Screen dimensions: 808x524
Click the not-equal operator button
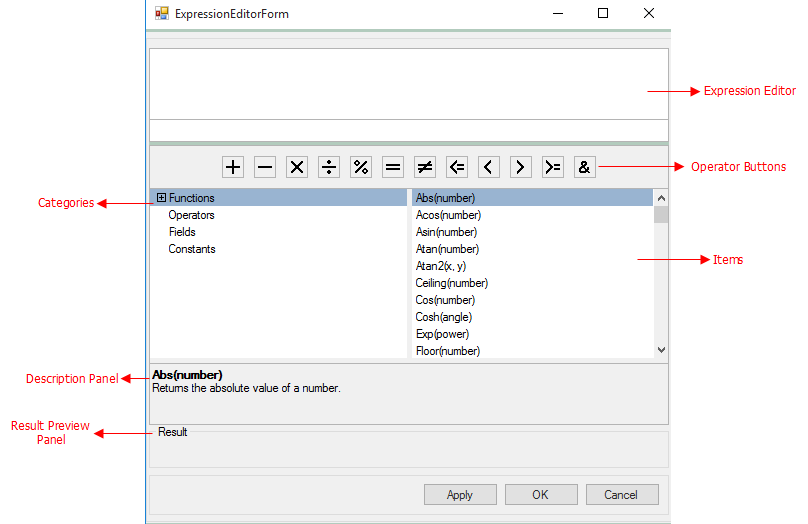point(424,167)
